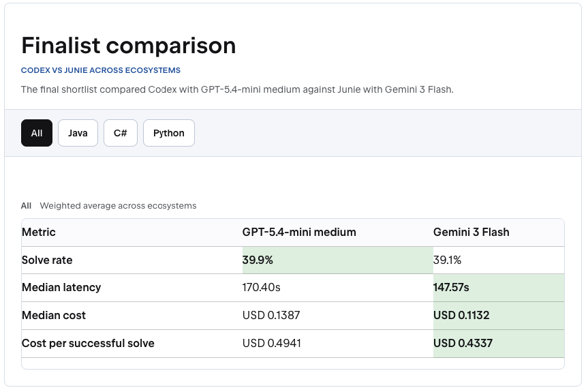
Task: Click the 147.57s latency value
Action: (x=451, y=287)
